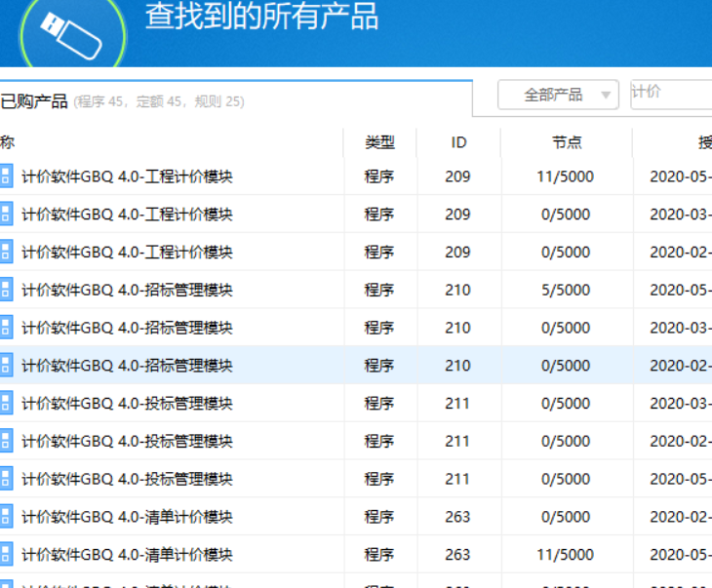Viewport: 712px width, 588px height.
Task: Click 11/5000 node cell of 清单计价模块
Action: point(566,555)
